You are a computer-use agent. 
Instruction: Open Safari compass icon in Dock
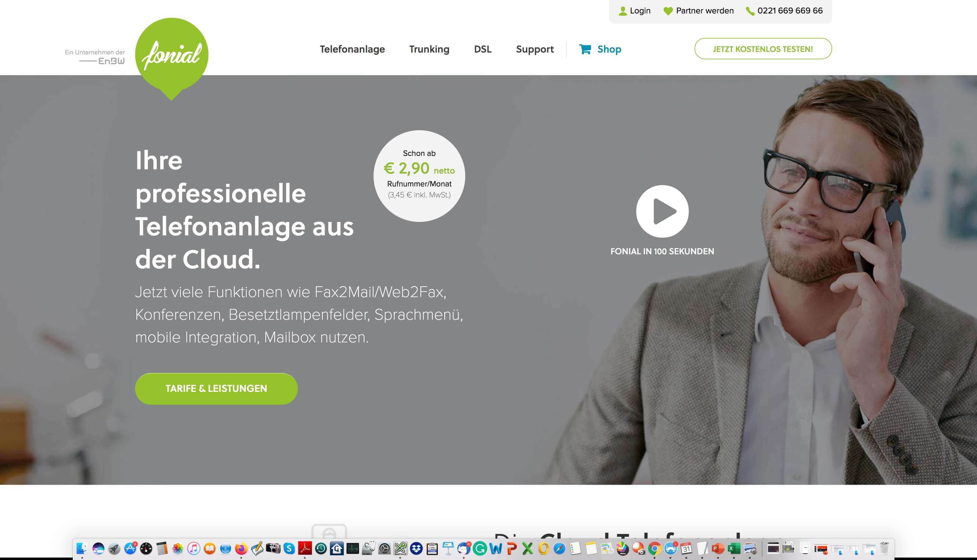[x=559, y=548]
